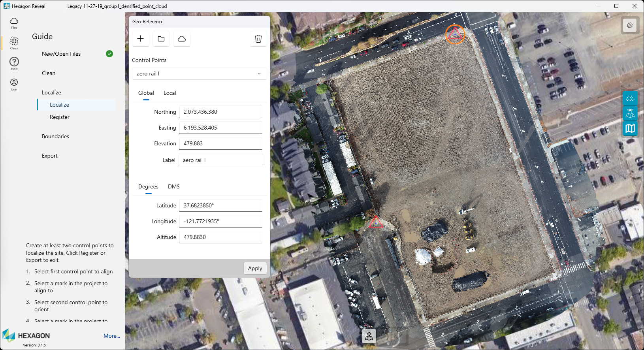Viewport: 644px width, 350px height.
Task: Switch to the DMS format tab
Action: (173, 187)
